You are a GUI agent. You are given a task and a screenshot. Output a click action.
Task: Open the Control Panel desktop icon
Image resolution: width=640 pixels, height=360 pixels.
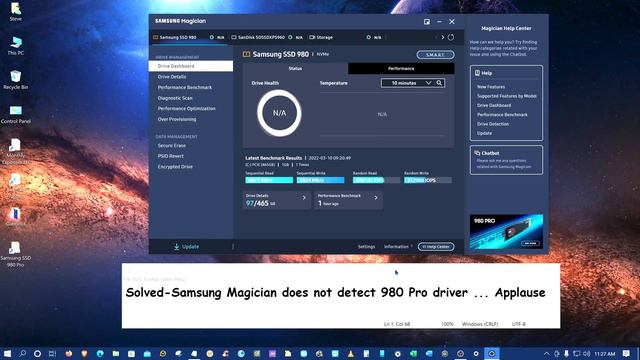tap(16, 114)
